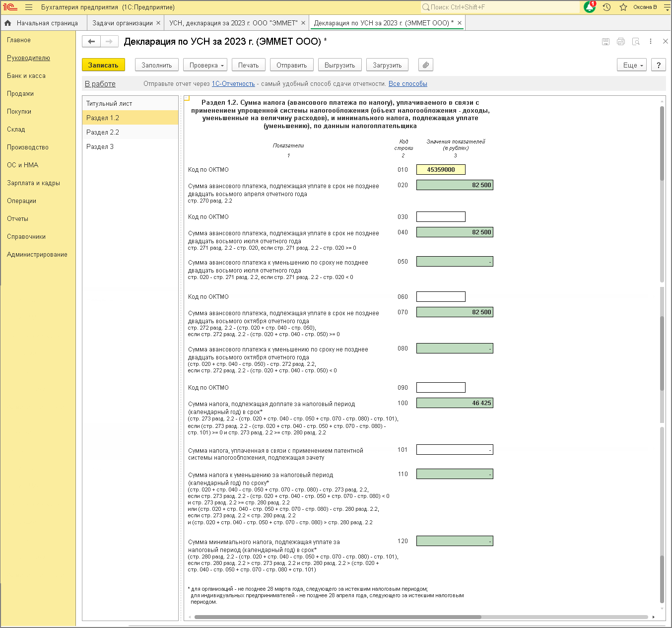Close the Декларация по УСН tab
Screen dimensions: 672x628
[460, 23]
